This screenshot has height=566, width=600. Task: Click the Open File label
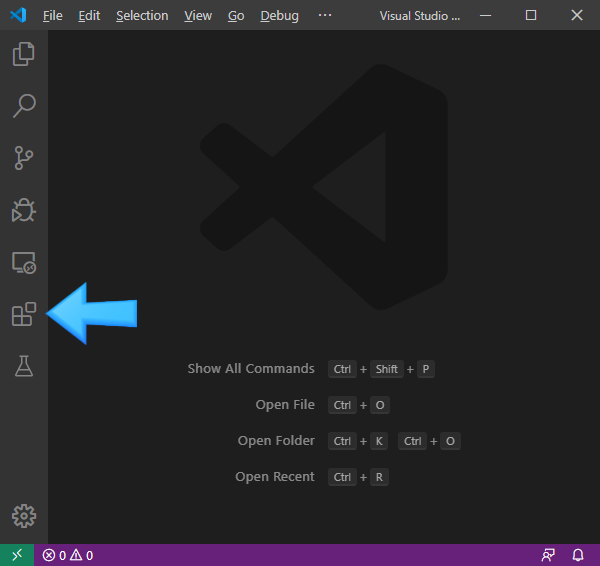tap(285, 405)
